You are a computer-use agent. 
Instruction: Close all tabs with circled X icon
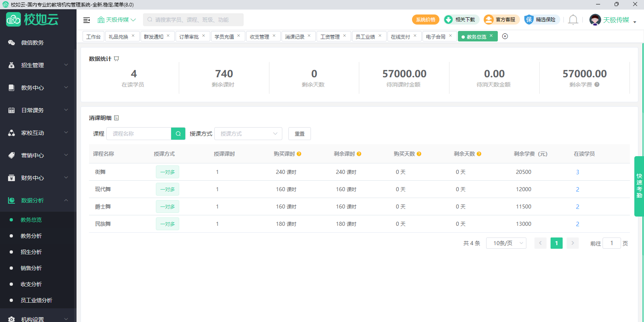point(505,36)
